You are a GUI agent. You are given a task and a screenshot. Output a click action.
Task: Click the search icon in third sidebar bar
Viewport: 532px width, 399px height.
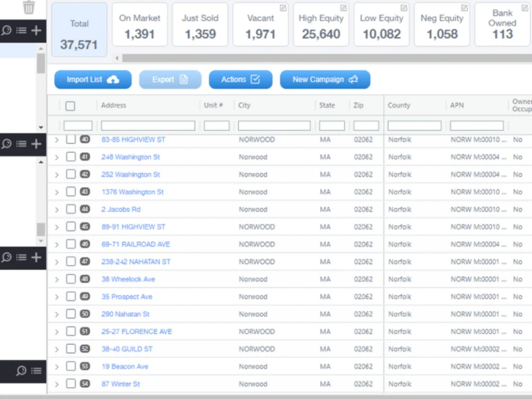(x=6, y=257)
